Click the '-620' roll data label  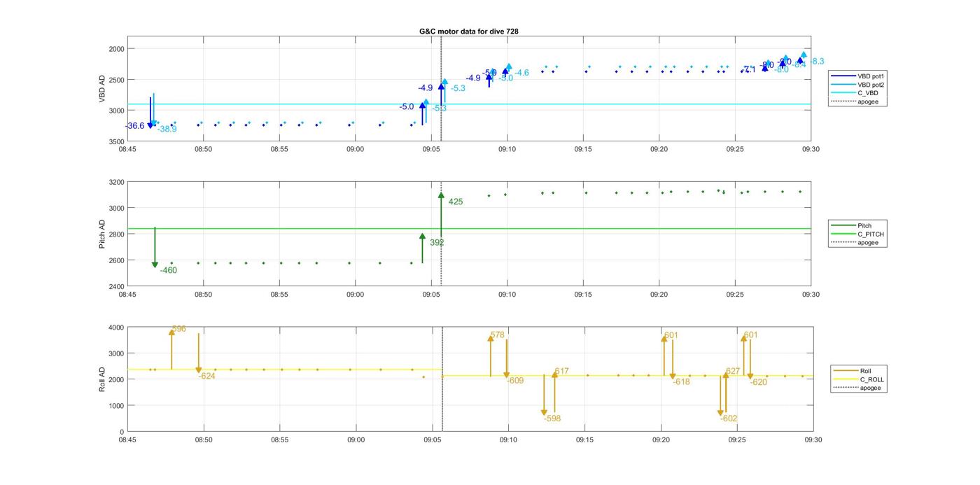[x=759, y=382]
